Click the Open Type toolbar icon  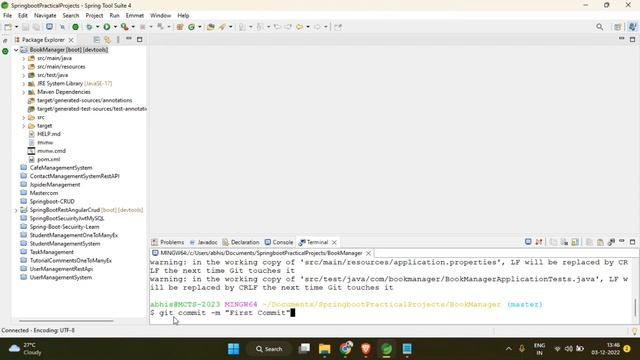(211, 27)
